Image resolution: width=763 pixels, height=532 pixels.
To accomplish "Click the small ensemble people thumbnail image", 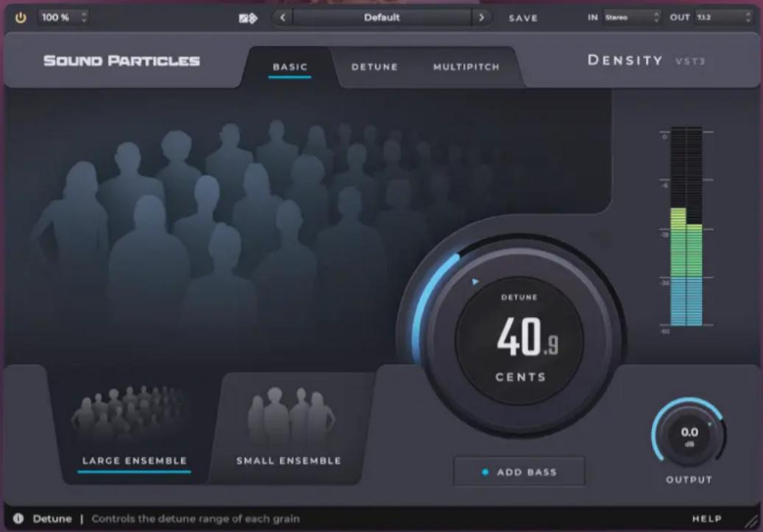I will pyautogui.click(x=291, y=414).
